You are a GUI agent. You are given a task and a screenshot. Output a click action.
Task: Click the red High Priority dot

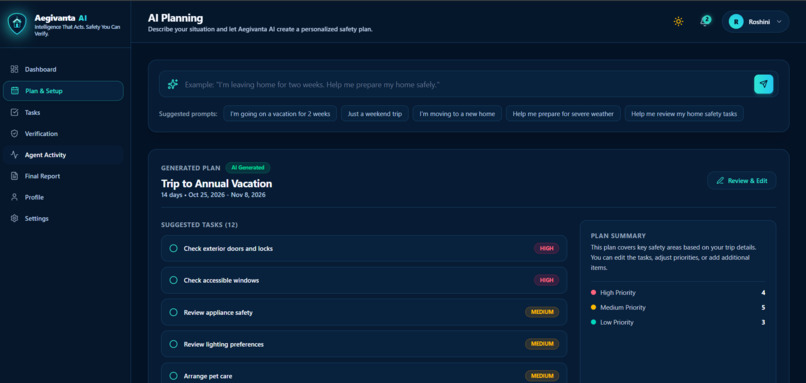click(593, 293)
